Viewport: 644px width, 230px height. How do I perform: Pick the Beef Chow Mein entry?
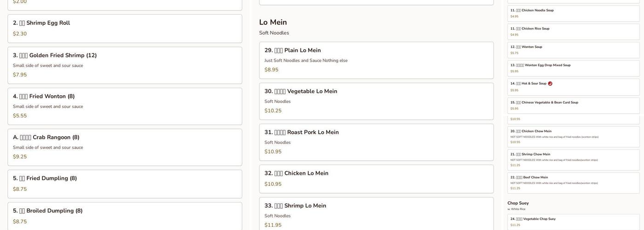click(x=573, y=183)
